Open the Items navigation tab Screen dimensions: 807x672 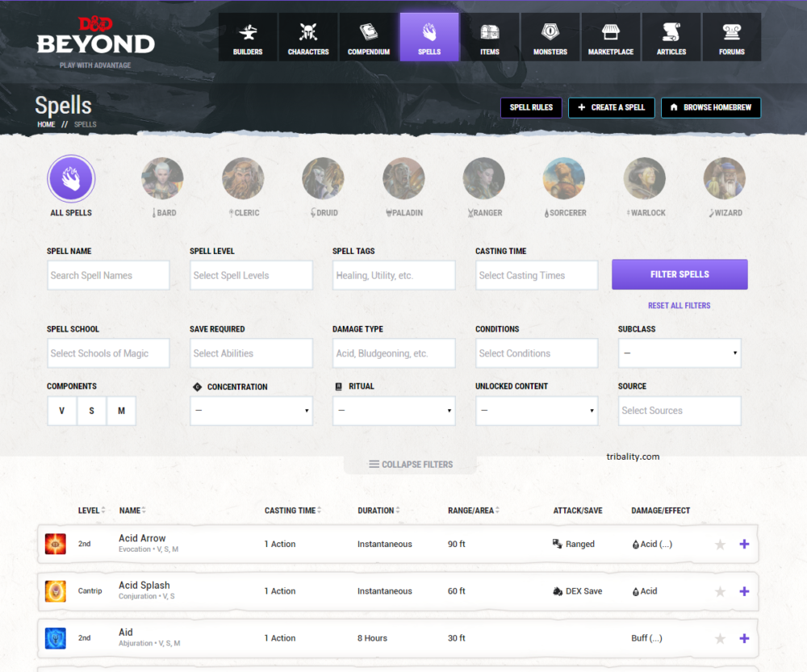click(490, 37)
